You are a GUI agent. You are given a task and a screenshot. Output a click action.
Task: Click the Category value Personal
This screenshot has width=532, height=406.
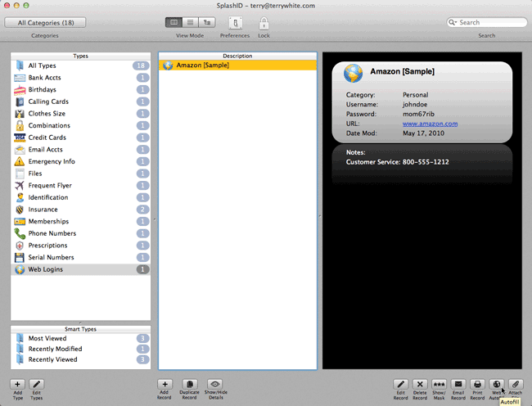[x=415, y=95]
